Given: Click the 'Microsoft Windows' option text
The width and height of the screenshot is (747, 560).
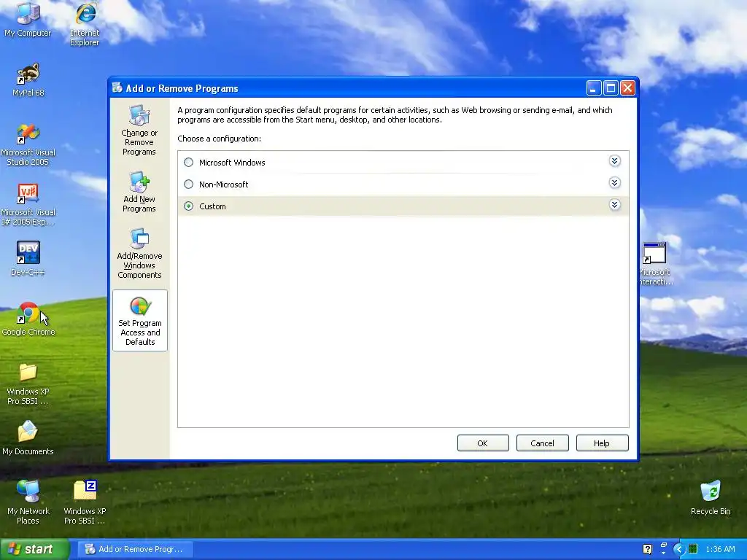Looking at the screenshot, I should pyautogui.click(x=232, y=163).
